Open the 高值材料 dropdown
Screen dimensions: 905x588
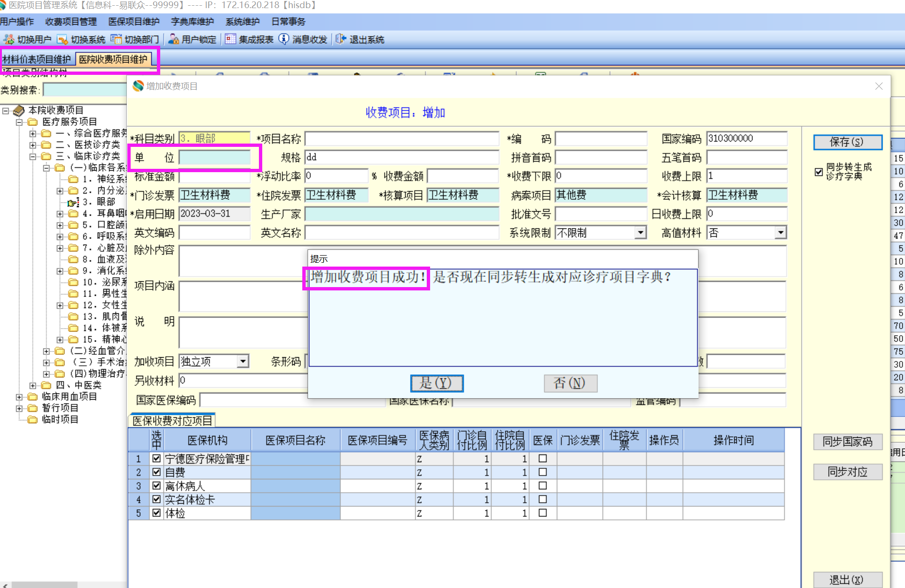780,233
